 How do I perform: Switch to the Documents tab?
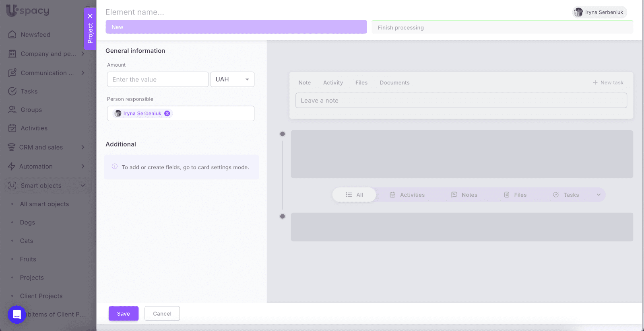point(394,83)
